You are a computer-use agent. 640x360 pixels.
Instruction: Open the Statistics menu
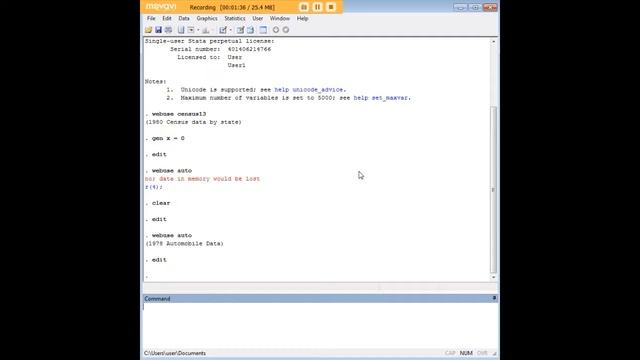(235, 18)
